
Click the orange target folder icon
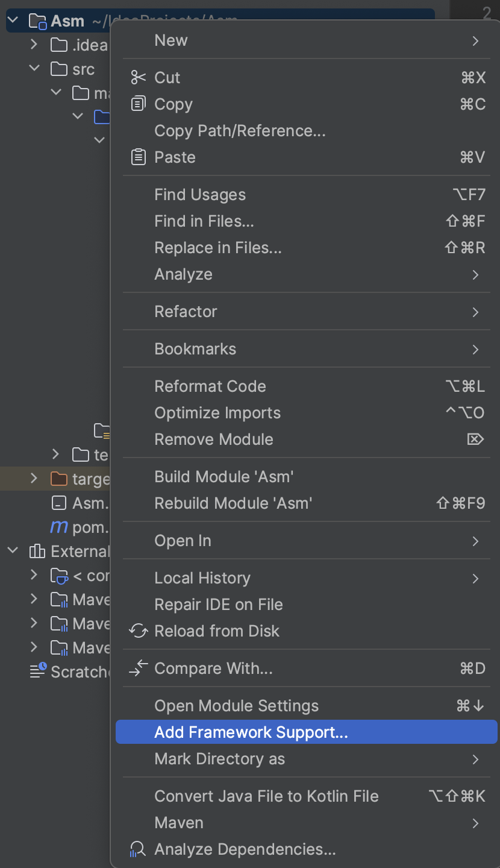tap(59, 479)
